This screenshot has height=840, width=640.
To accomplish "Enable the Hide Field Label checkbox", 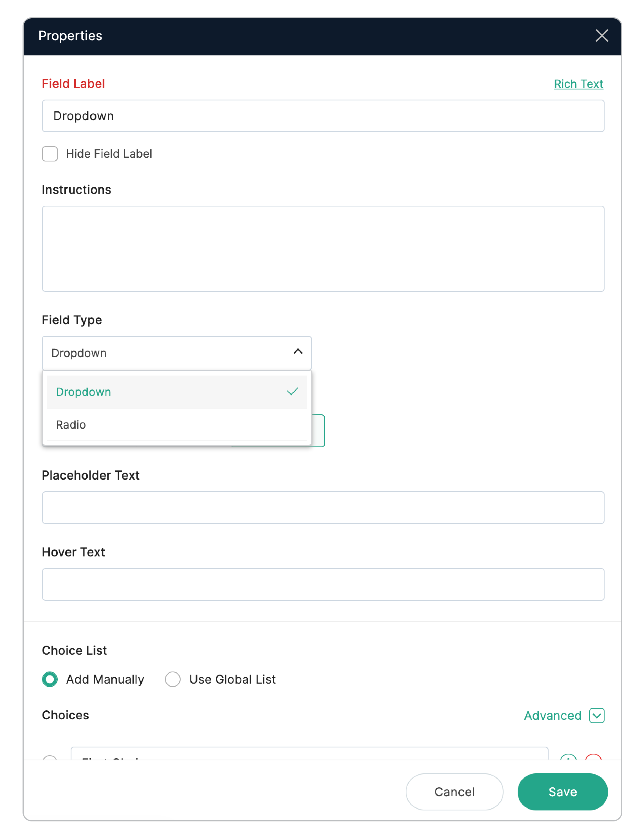I will click(x=50, y=154).
